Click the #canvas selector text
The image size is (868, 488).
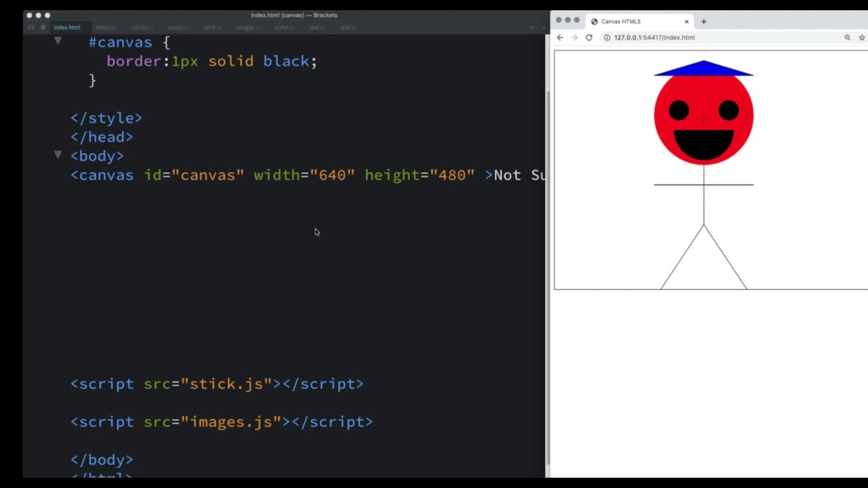point(120,42)
